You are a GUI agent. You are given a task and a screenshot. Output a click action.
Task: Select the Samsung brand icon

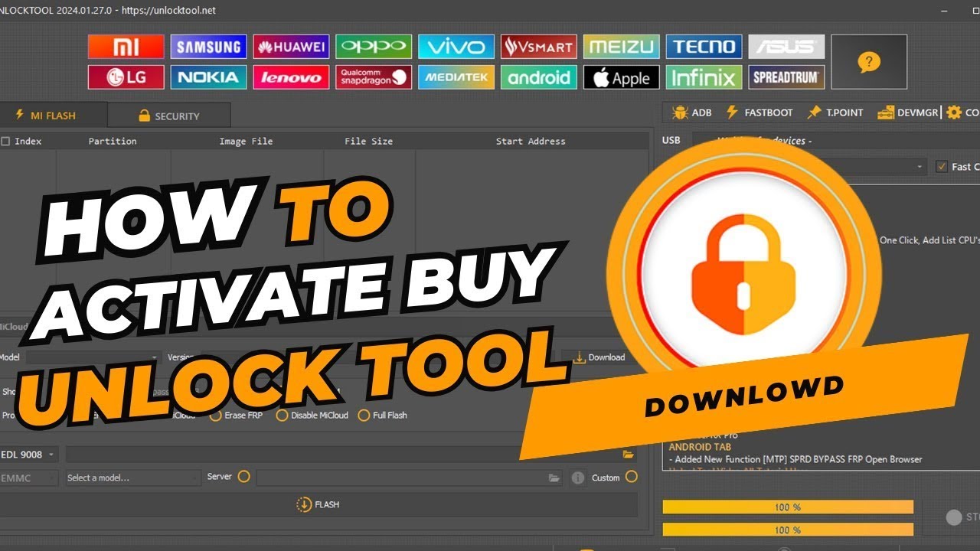[208, 47]
